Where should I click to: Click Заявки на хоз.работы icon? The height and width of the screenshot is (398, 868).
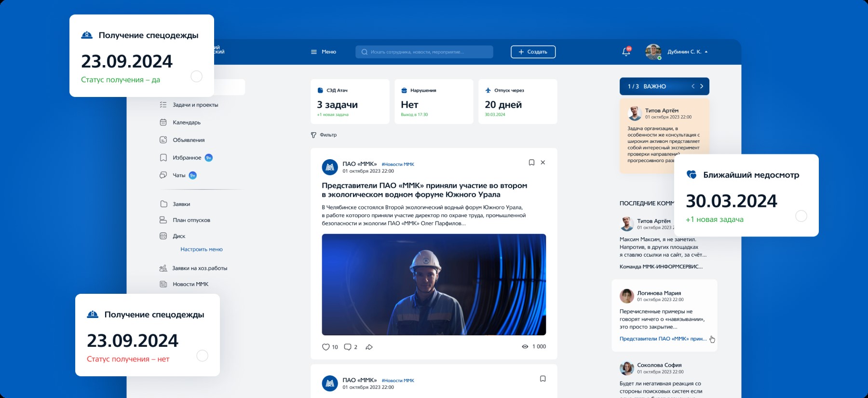click(163, 268)
